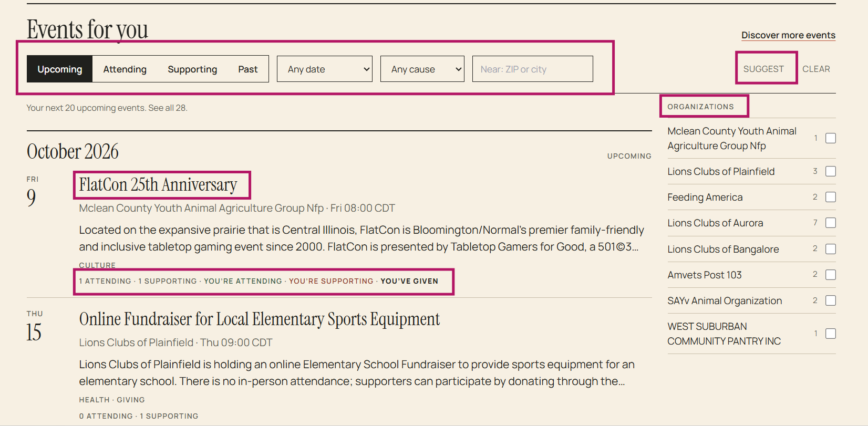Check the Lions Clubs of Plainfield checkbox
The height and width of the screenshot is (426, 868).
click(831, 171)
